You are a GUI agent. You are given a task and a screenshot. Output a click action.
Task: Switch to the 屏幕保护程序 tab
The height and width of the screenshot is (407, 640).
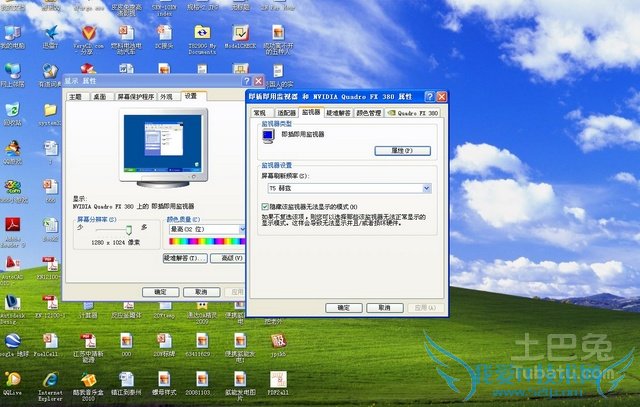135,96
